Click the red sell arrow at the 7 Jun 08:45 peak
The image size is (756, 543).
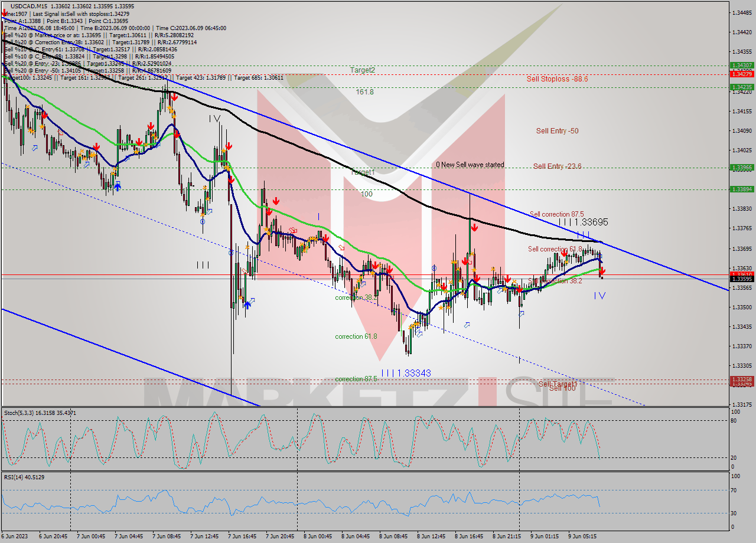(174, 97)
